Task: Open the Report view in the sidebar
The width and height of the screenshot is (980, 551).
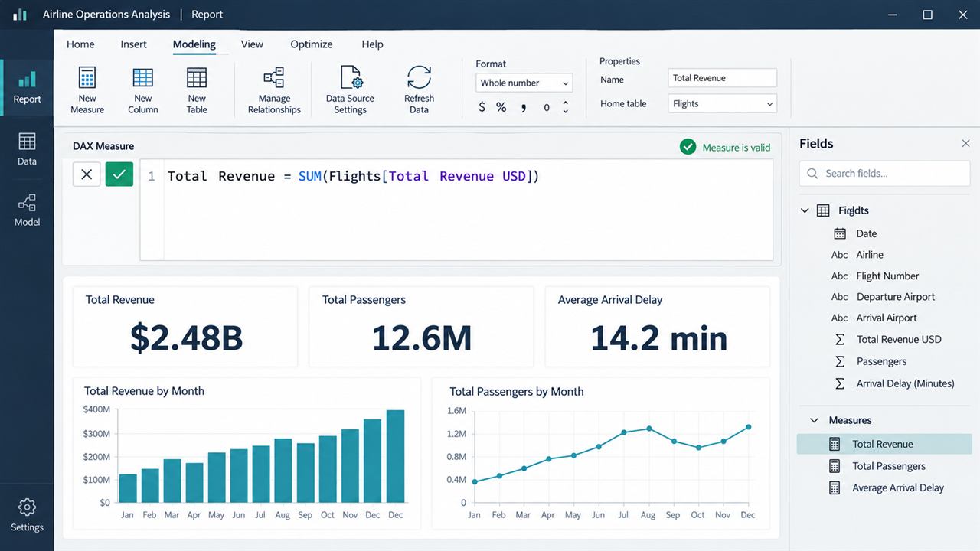Action: (27, 87)
